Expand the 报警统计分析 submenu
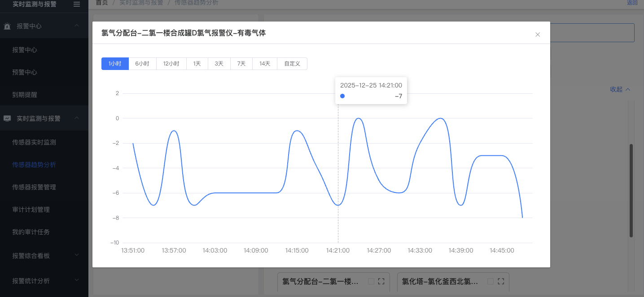Image resolution: width=644 pixels, height=297 pixels. click(x=77, y=280)
